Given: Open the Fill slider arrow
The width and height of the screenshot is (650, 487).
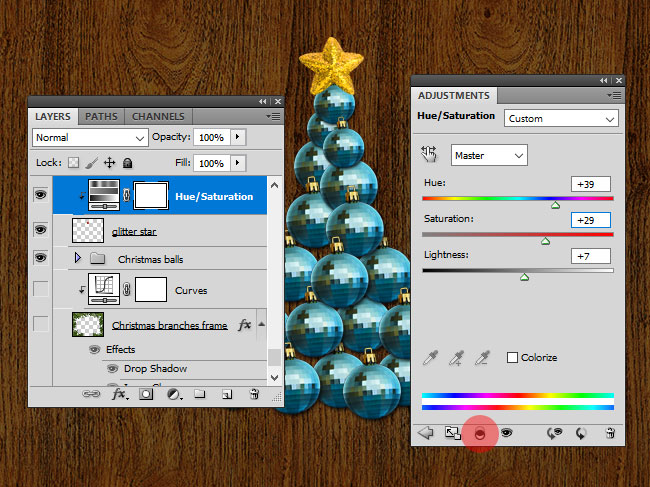Looking at the screenshot, I should [238, 162].
